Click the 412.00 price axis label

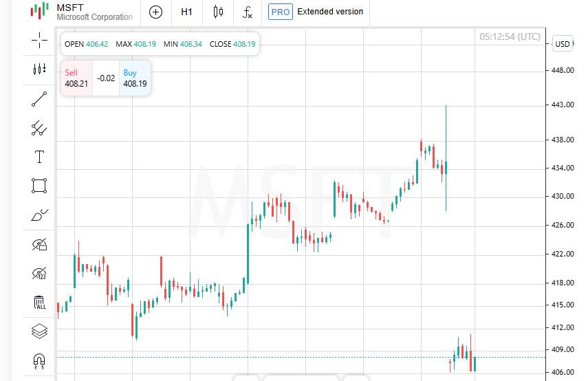(563, 327)
